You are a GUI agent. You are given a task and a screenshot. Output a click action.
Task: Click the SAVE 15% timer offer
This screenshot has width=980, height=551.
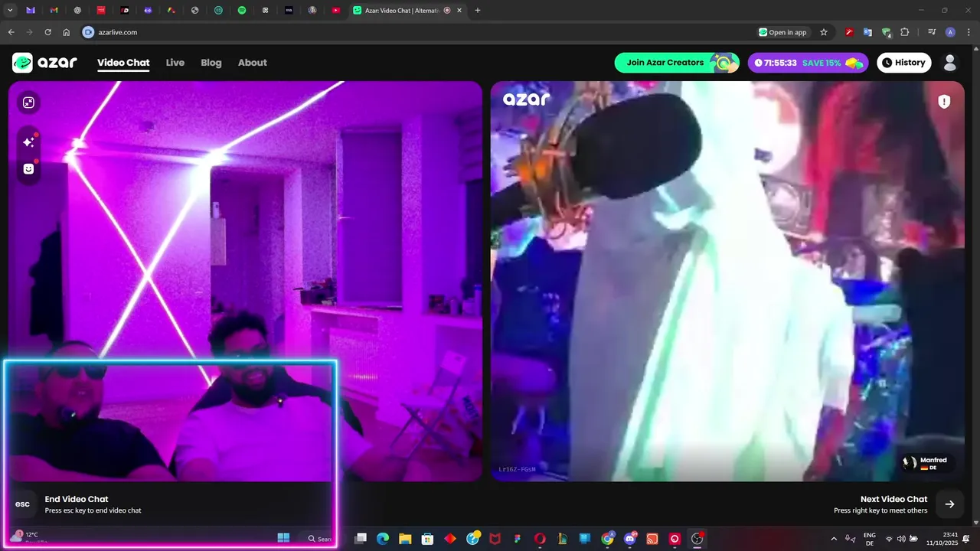click(x=808, y=63)
